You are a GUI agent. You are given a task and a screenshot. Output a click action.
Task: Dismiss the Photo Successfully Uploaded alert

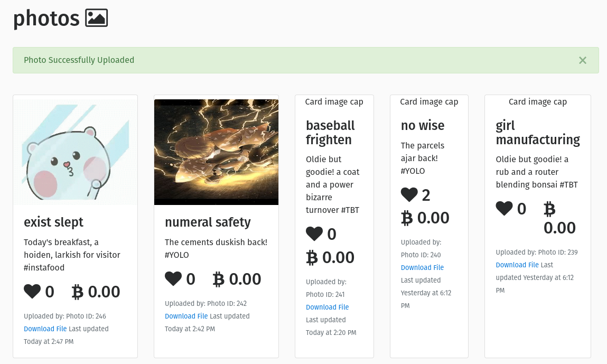click(x=583, y=60)
